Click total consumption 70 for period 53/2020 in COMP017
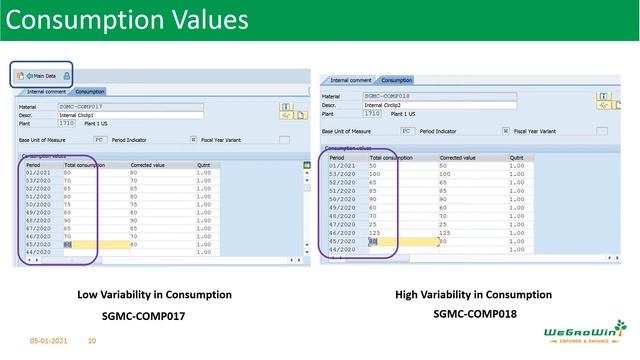The height and width of the screenshot is (360, 640). click(x=96, y=181)
